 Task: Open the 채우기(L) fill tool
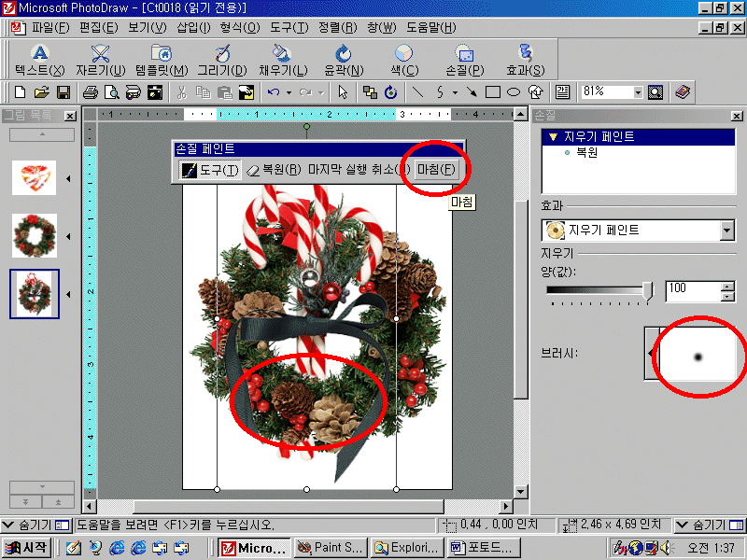[x=283, y=61]
